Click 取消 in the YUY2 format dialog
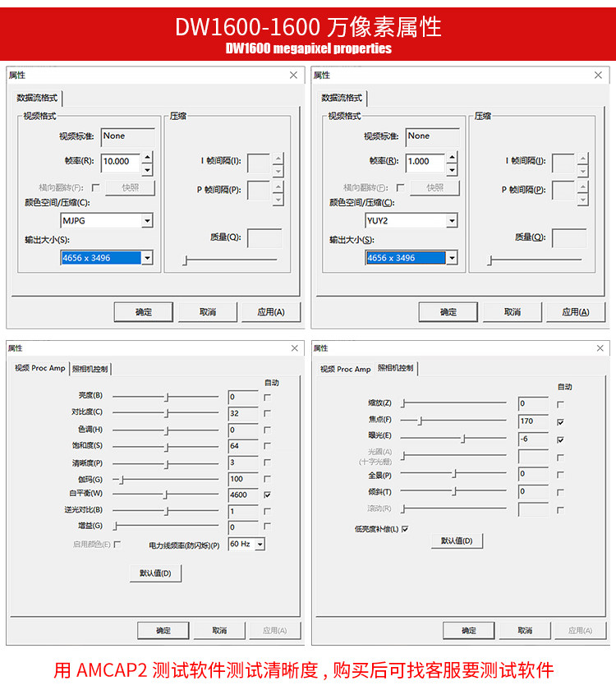This screenshot has width=616, height=690. click(x=513, y=312)
